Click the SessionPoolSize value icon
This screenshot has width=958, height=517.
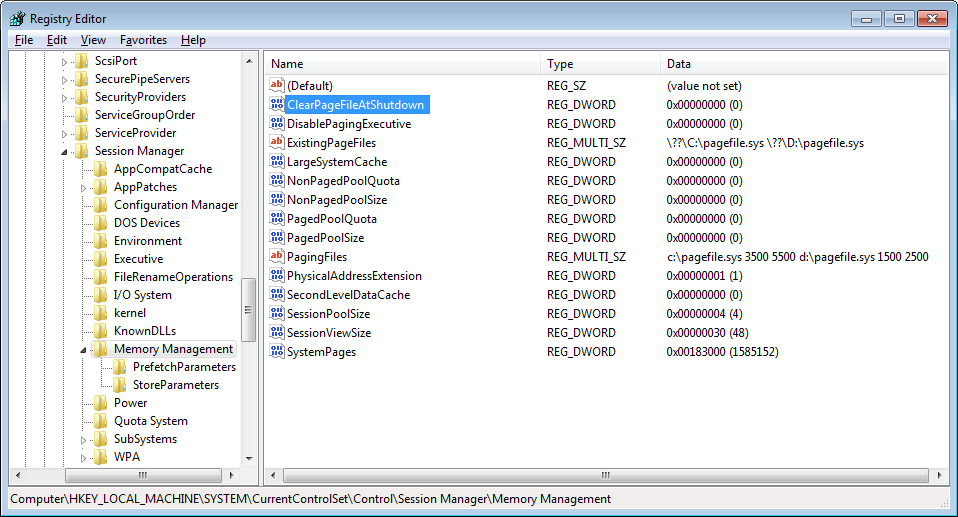click(277, 314)
